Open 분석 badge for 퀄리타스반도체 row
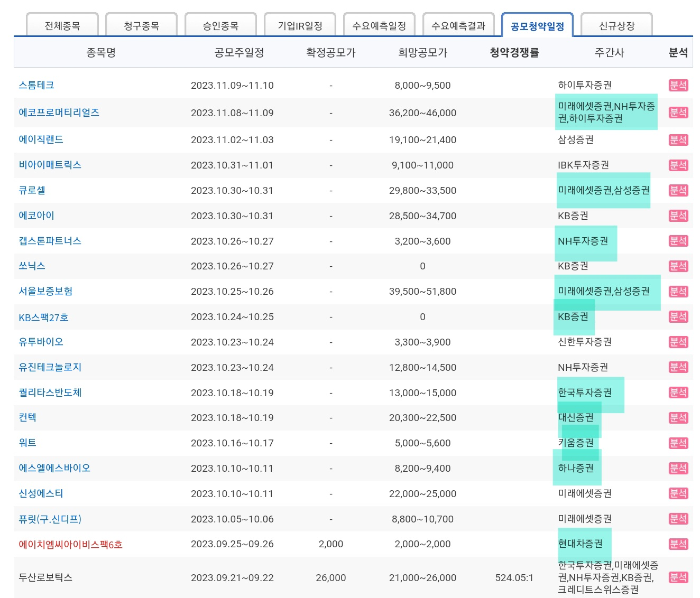700x598 pixels. pos(678,393)
